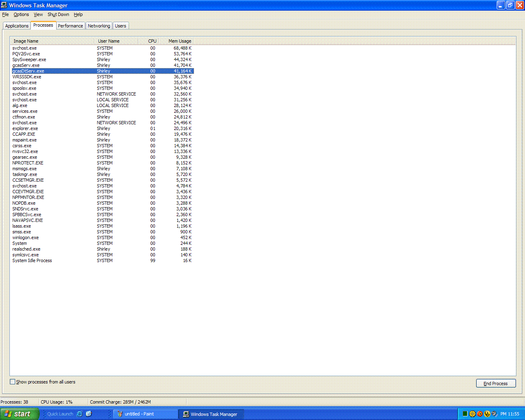Switch to the Networking tab

99,26
